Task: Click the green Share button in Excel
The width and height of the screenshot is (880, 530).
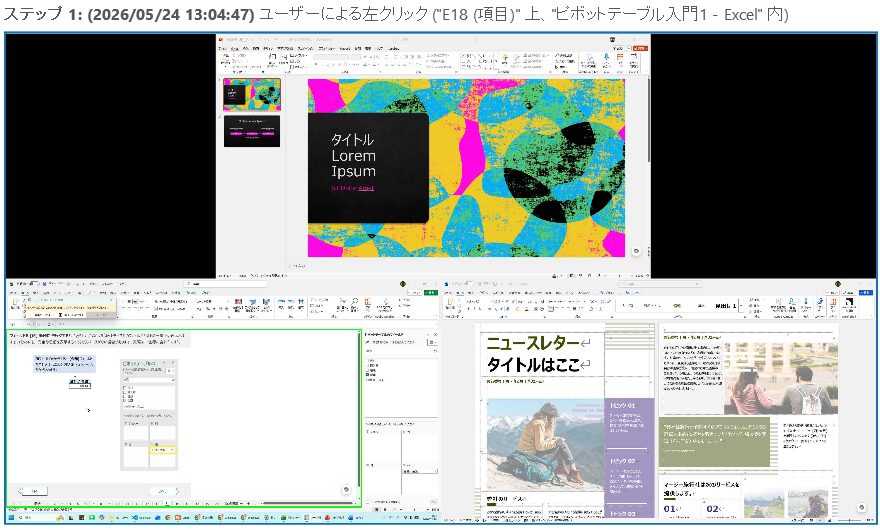Action: 430,293
